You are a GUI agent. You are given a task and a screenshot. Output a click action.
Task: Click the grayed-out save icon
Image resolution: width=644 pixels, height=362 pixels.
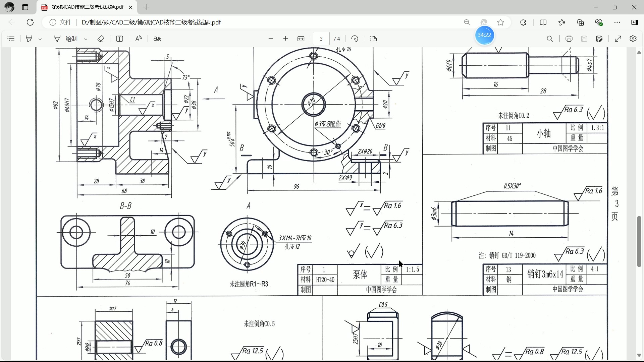click(x=584, y=39)
